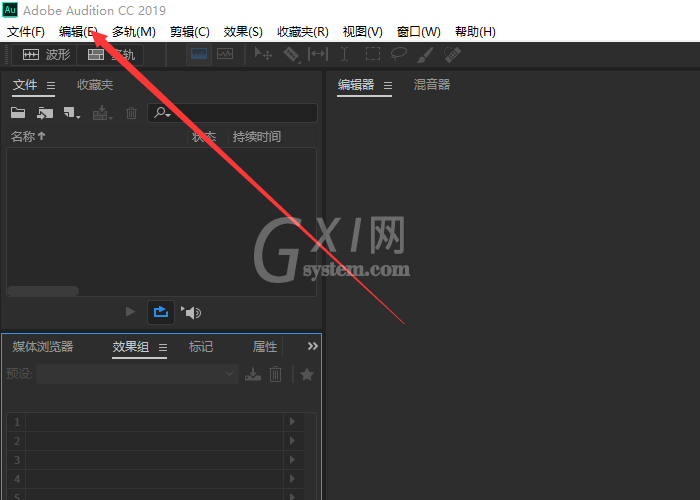Select the 编辑器 tab
Image resolution: width=700 pixels, height=500 pixels.
click(356, 84)
